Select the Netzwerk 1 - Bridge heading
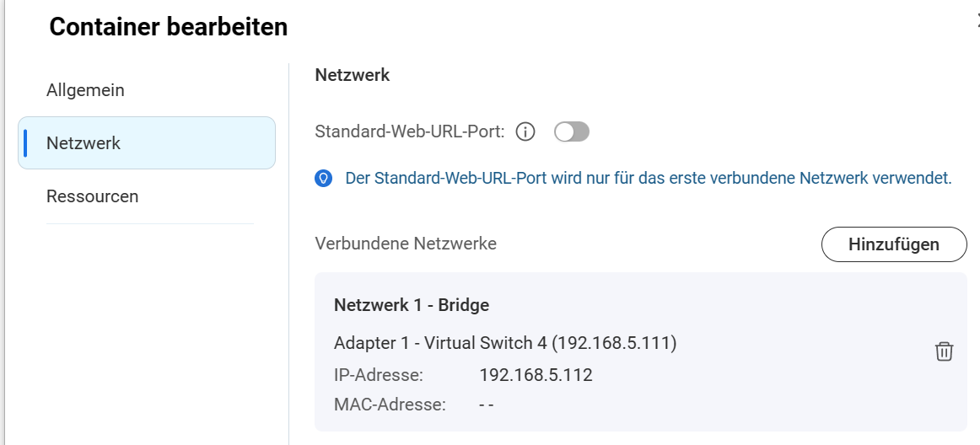The width and height of the screenshot is (980, 445). point(412,305)
